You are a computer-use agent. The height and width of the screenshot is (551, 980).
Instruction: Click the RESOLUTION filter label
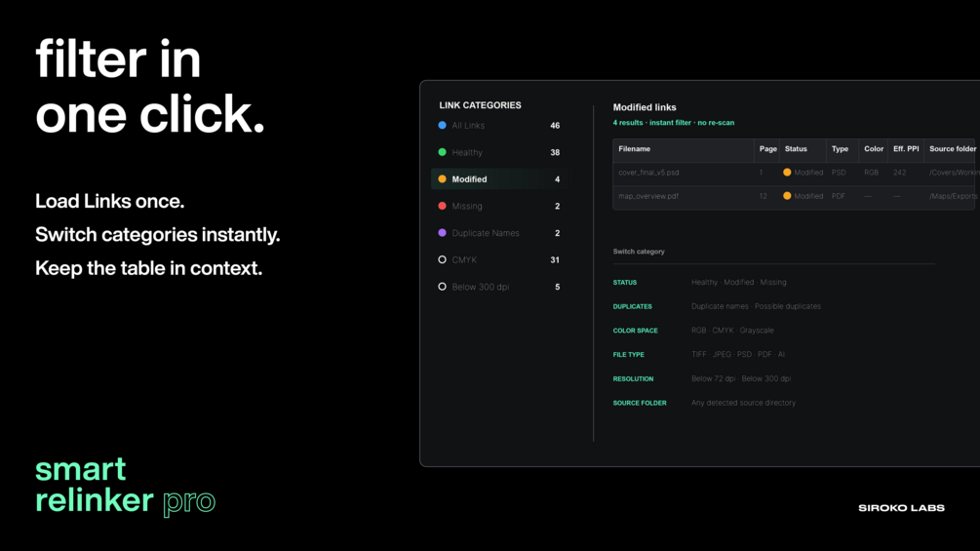click(x=633, y=379)
